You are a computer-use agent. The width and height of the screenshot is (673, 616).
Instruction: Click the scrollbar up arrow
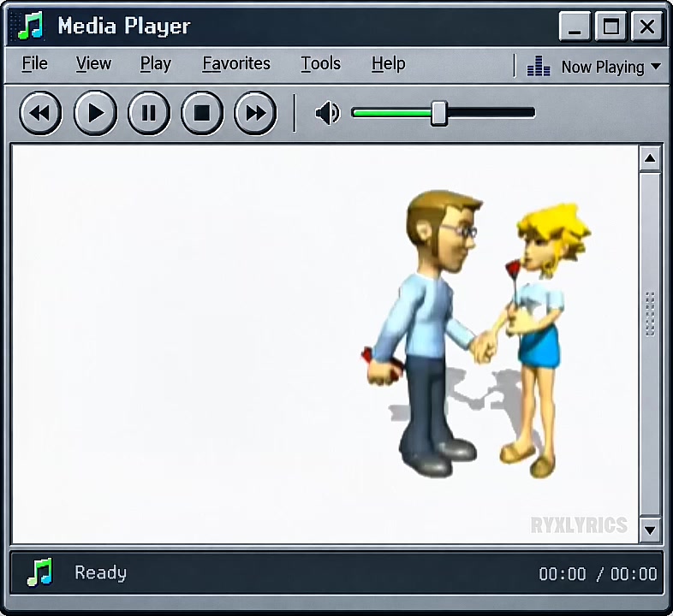(650, 159)
